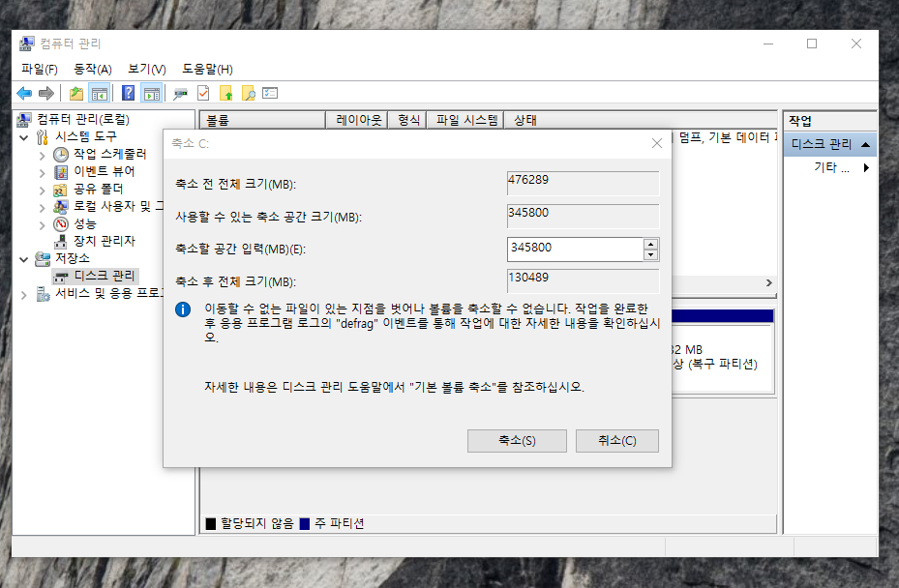Select 시스템 도구 in the tree
Screen dimensions: 899x588
tap(86, 136)
